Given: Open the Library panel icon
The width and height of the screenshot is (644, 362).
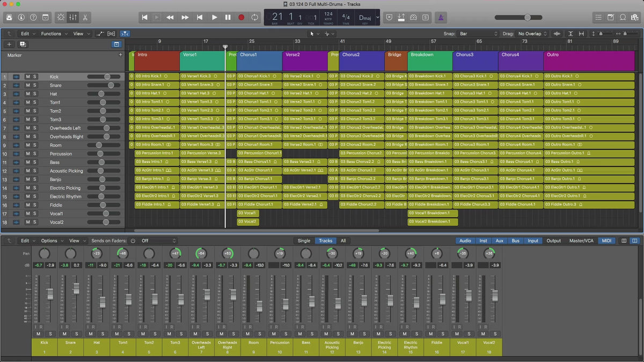Looking at the screenshot, I should (x=9, y=17).
